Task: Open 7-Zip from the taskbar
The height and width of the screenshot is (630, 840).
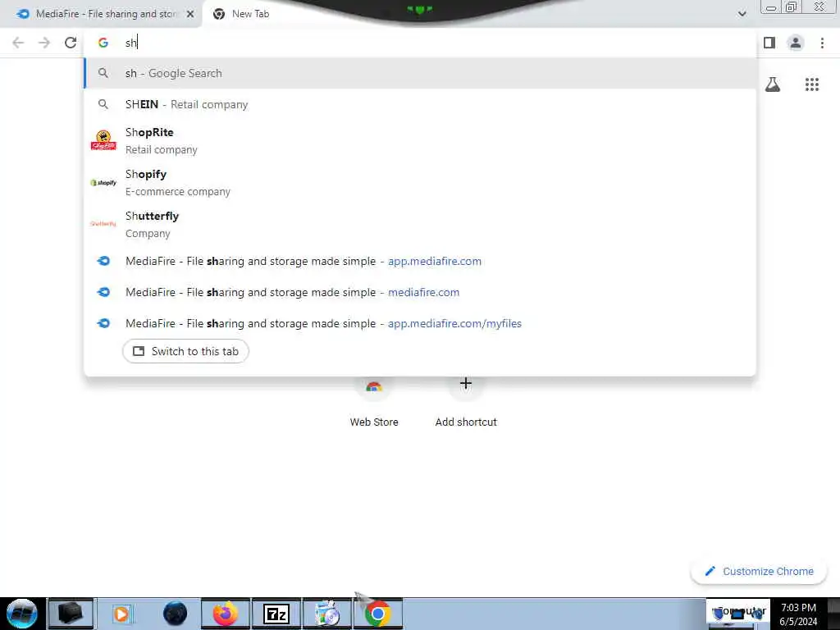Action: click(276, 614)
